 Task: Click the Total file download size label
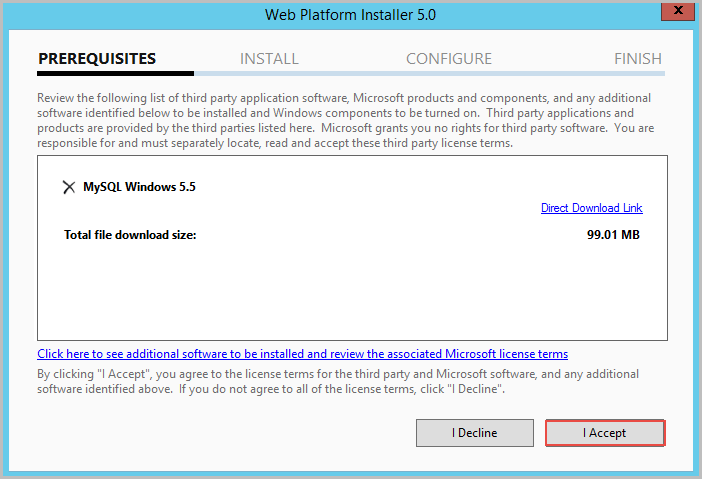click(x=130, y=235)
